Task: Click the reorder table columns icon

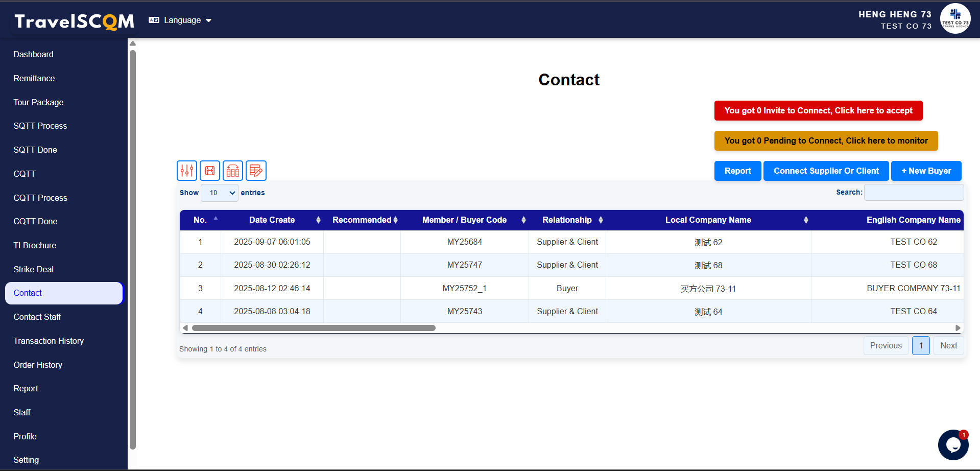Action: coord(233,171)
